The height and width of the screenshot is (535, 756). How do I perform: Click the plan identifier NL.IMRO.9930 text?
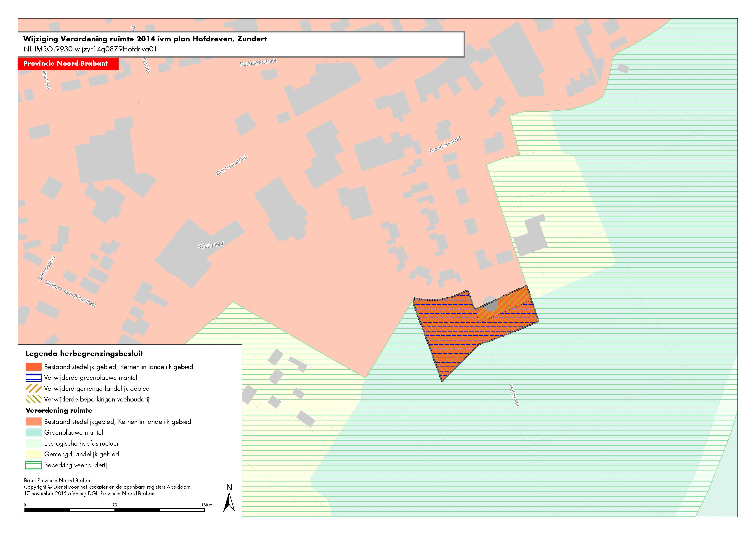point(90,49)
